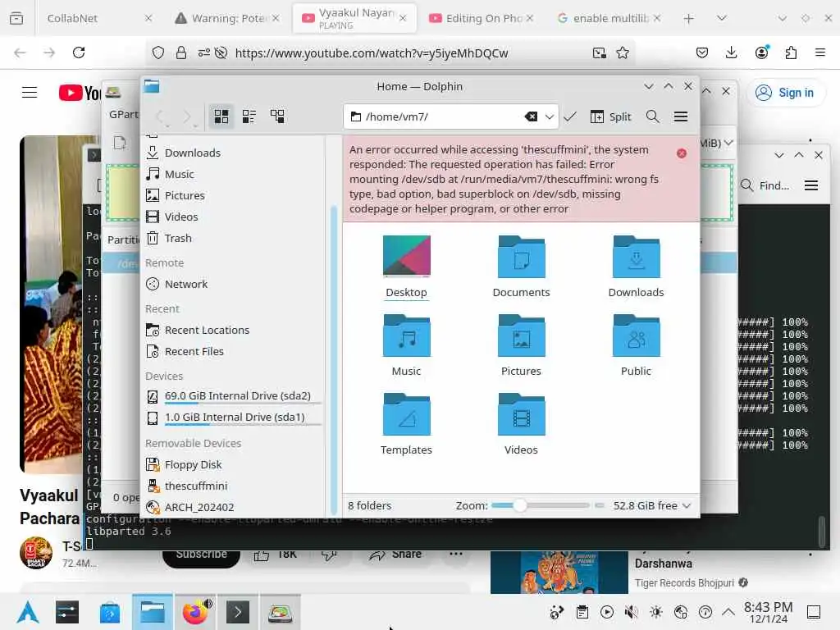The width and height of the screenshot is (840, 630).
Task: Switch Dolphin to Details view mode
Action: pyautogui.click(x=277, y=116)
